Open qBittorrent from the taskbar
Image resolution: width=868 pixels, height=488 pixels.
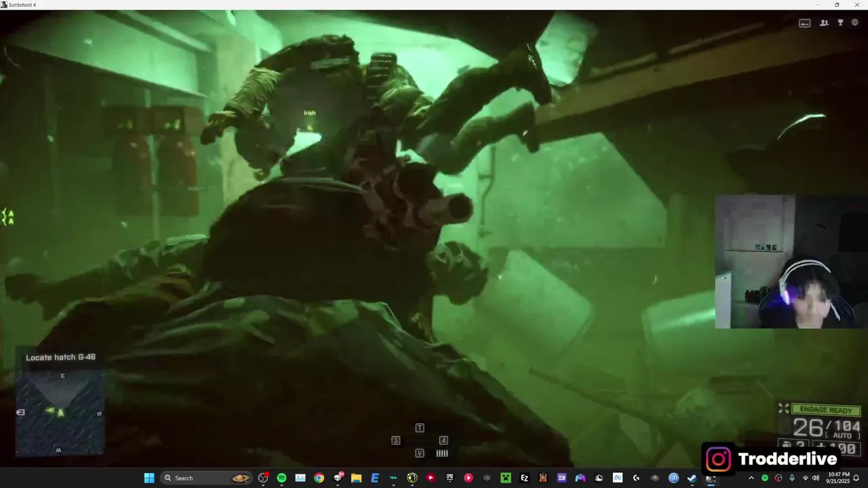(x=673, y=478)
